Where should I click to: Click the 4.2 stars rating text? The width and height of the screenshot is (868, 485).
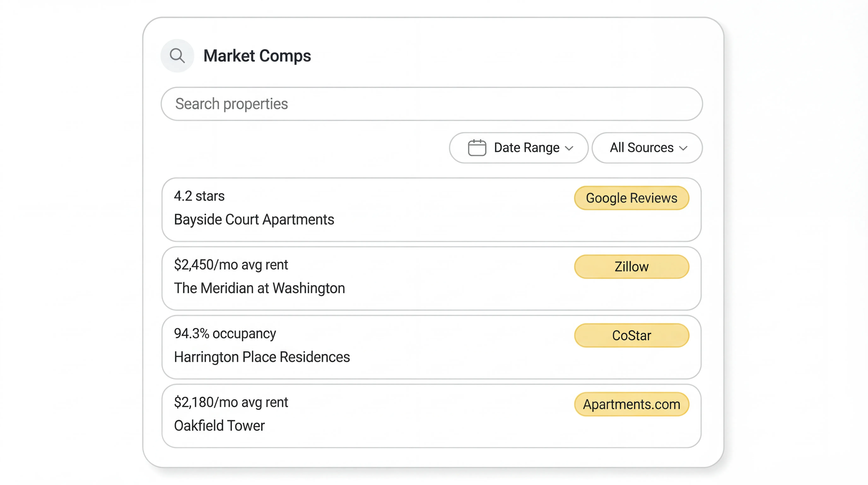pos(199,196)
